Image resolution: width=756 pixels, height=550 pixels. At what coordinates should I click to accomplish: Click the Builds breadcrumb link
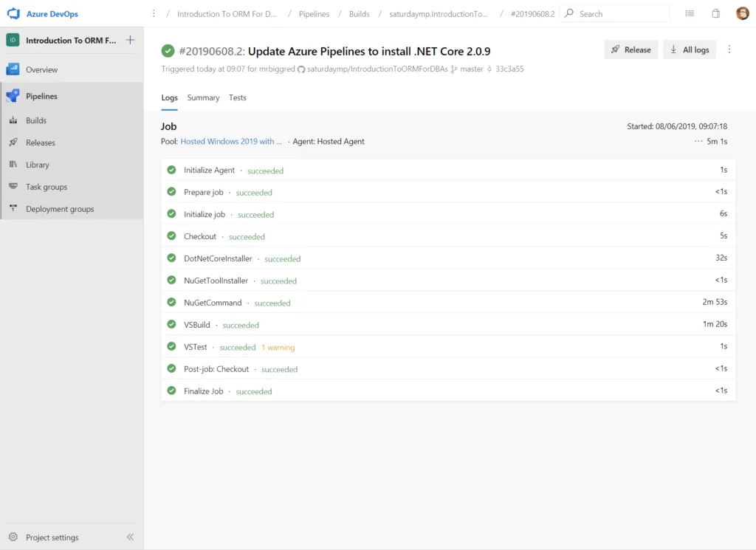pyautogui.click(x=360, y=14)
